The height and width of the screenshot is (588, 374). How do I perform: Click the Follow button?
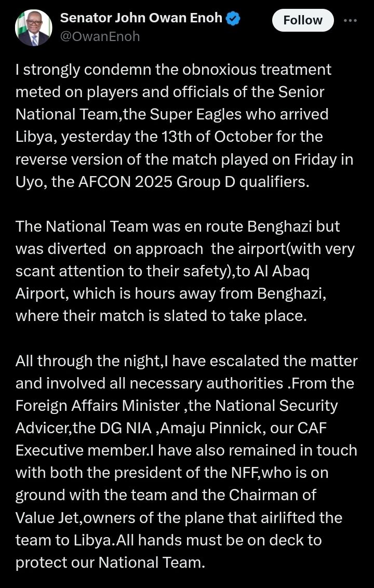point(303,20)
